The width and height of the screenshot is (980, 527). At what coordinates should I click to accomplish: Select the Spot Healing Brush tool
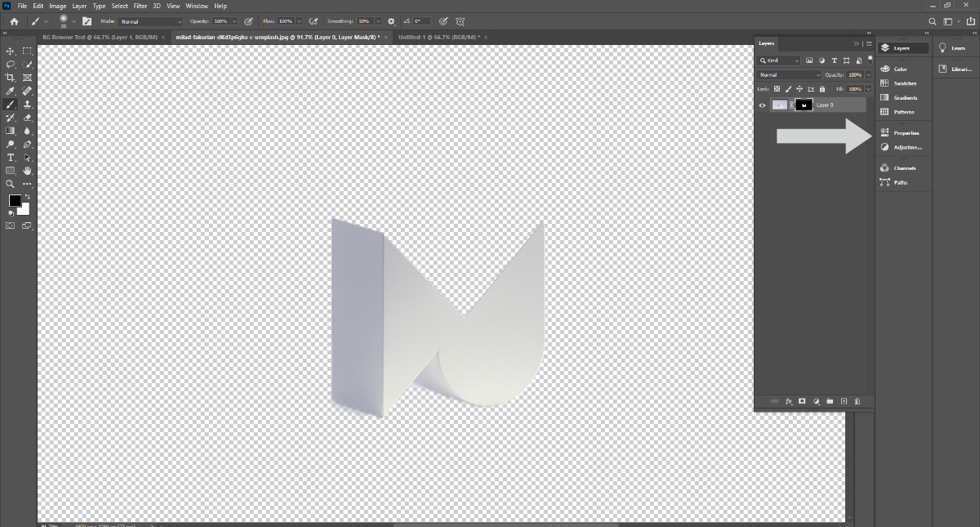coord(27,91)
